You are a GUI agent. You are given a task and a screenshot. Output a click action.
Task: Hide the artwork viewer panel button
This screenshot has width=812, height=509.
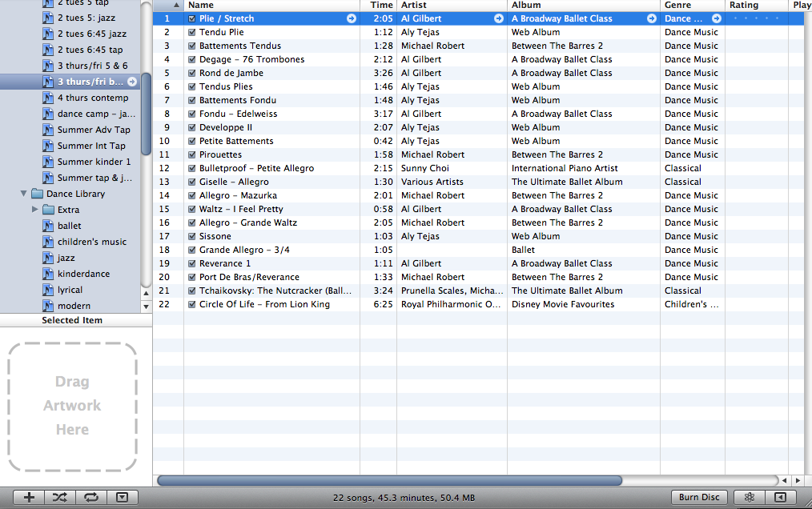point(122,497)
